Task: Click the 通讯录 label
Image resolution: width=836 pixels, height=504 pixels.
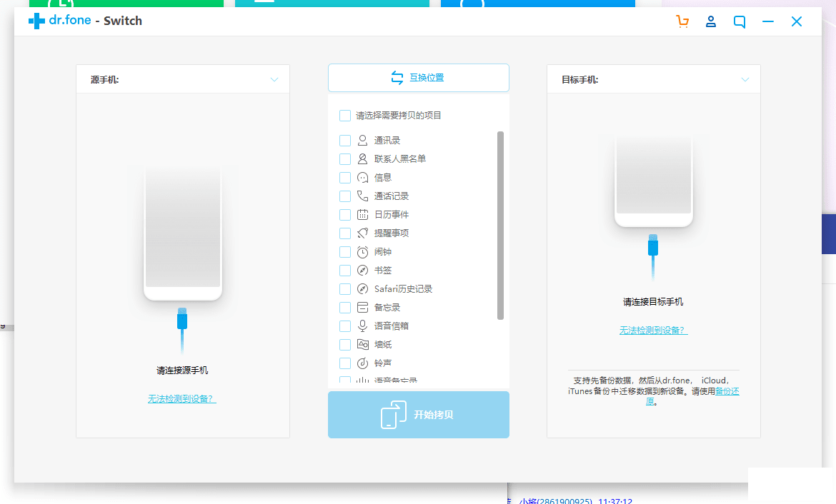Action: pyautogui.click(x=387, y=140)
